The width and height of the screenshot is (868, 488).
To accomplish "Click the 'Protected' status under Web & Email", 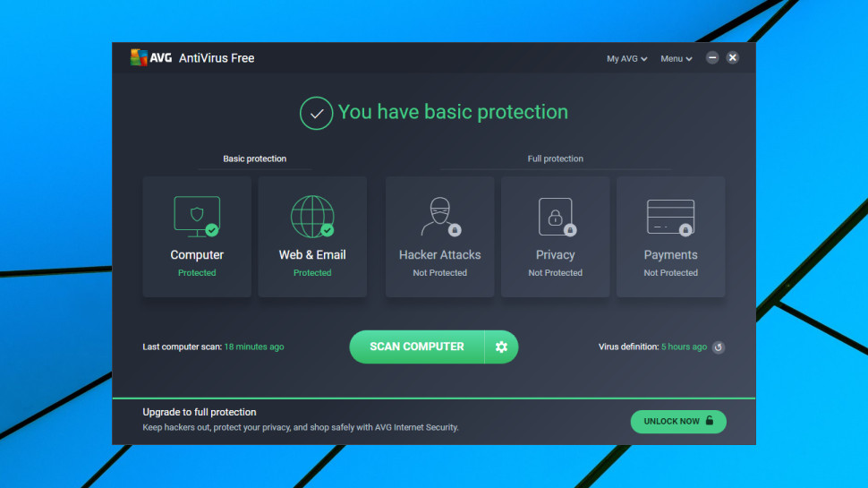I will (x=312, y=272).
